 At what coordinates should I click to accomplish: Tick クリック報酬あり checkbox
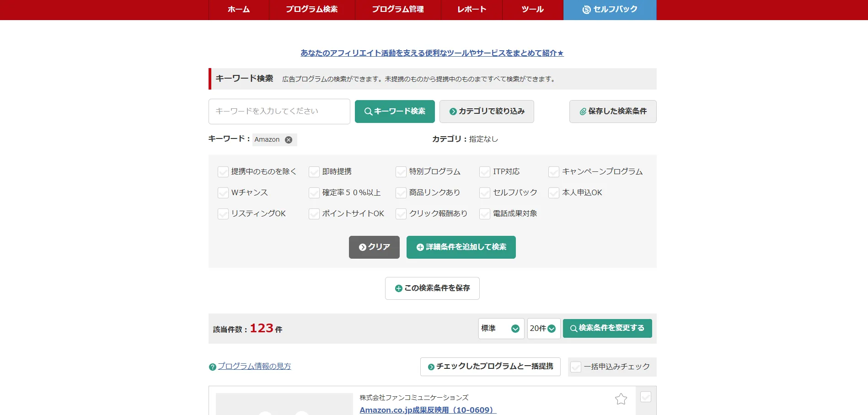[401, 214]
